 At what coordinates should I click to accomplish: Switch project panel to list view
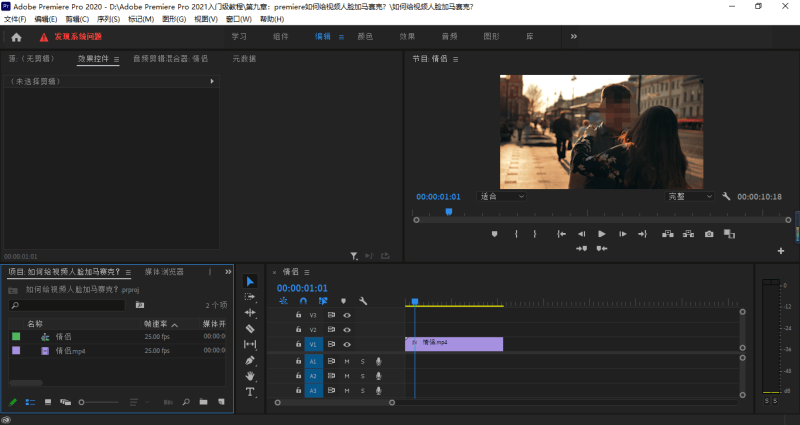[30, 402]
